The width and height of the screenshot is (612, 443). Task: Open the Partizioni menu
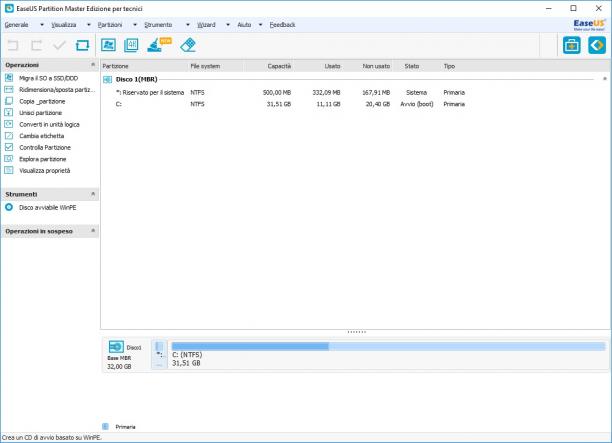[110, 25]
